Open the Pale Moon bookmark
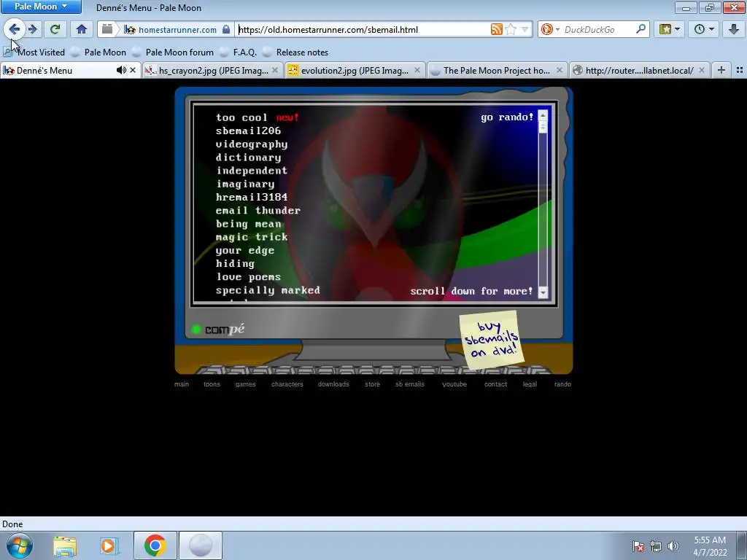747x560 pixels. pos(98,52)
